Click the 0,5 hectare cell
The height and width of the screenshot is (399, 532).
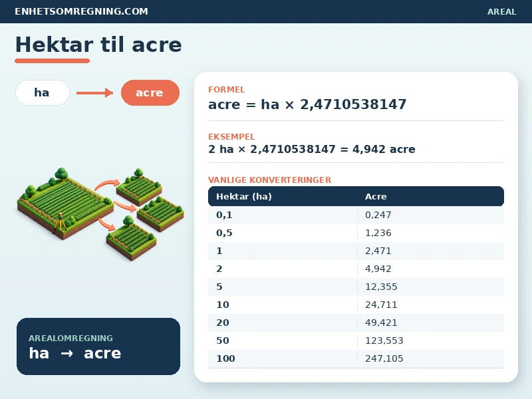[224, 233]
